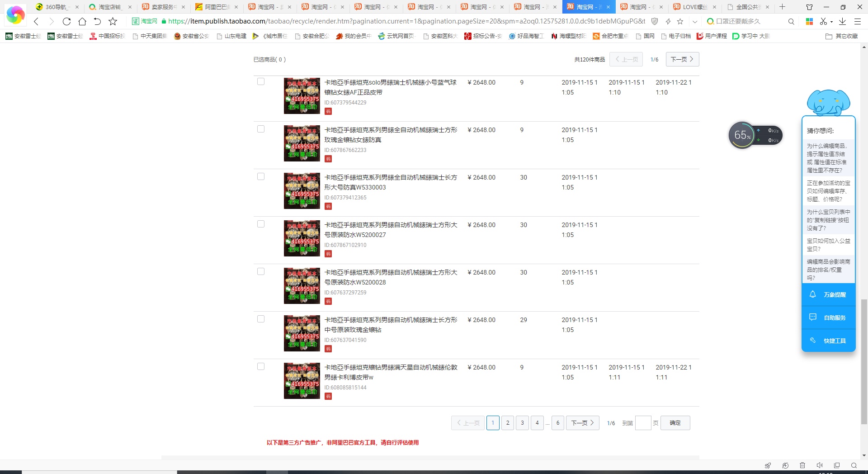Open 自助服务 self-service panel

(828, 318)
